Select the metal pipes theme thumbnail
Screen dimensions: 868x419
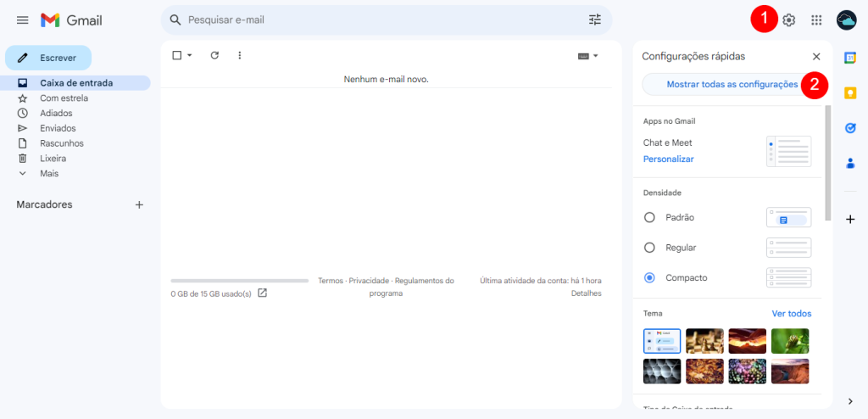(x=662, y=371)
